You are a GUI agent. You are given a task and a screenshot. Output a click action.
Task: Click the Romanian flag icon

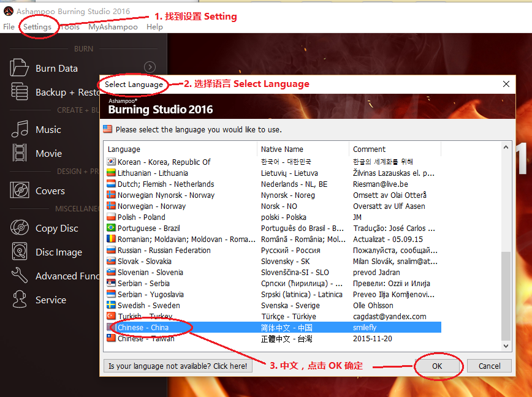pyautogui.click(x=111, y=239)
